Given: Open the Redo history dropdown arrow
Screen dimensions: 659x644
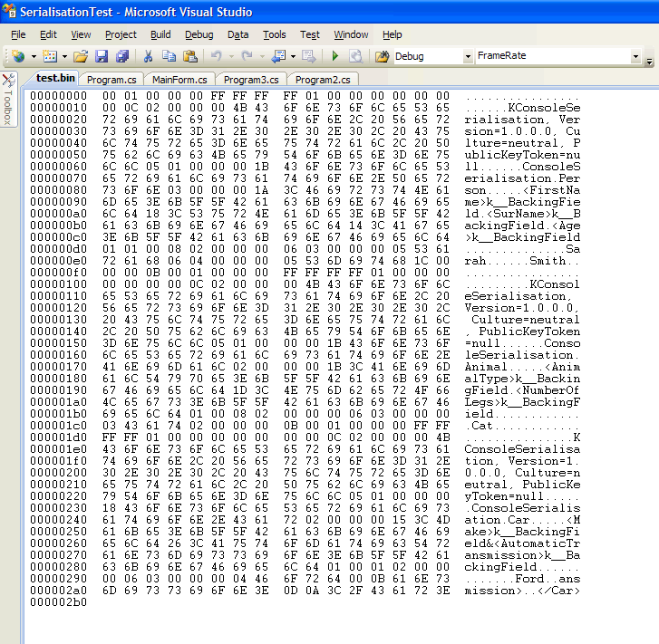Looking at the screenshot, I should [262, 56].
